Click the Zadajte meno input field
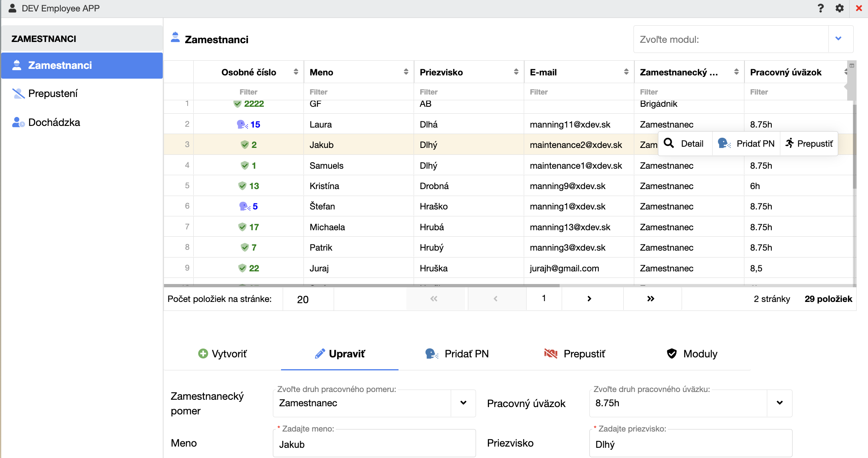This screenshot has width=868, height=458. click(374, 444)
